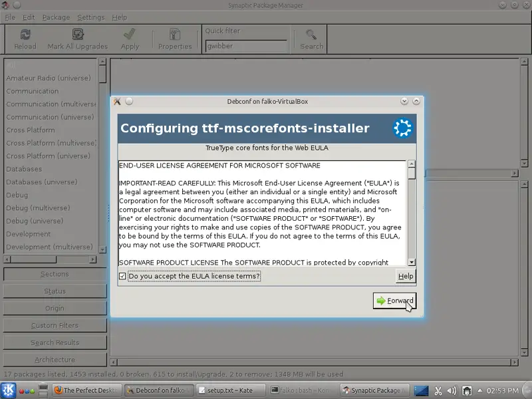Open the Klipper scissors clipboard tray icon
The height and width of the screenshot is (399, 532).
tap(438, 391)
